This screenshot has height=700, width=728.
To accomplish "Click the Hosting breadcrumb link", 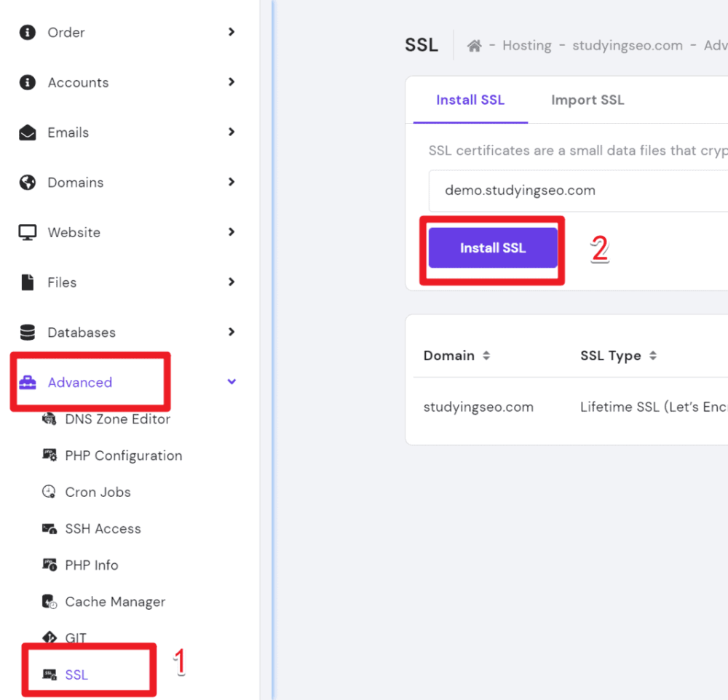I will point(527,46).
